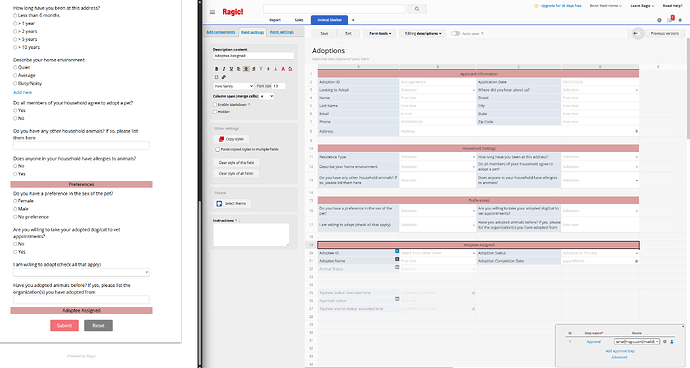This screenshot has height=368, width=690.
Task: Open the notifications bell icon
Action: coord(680,20)
